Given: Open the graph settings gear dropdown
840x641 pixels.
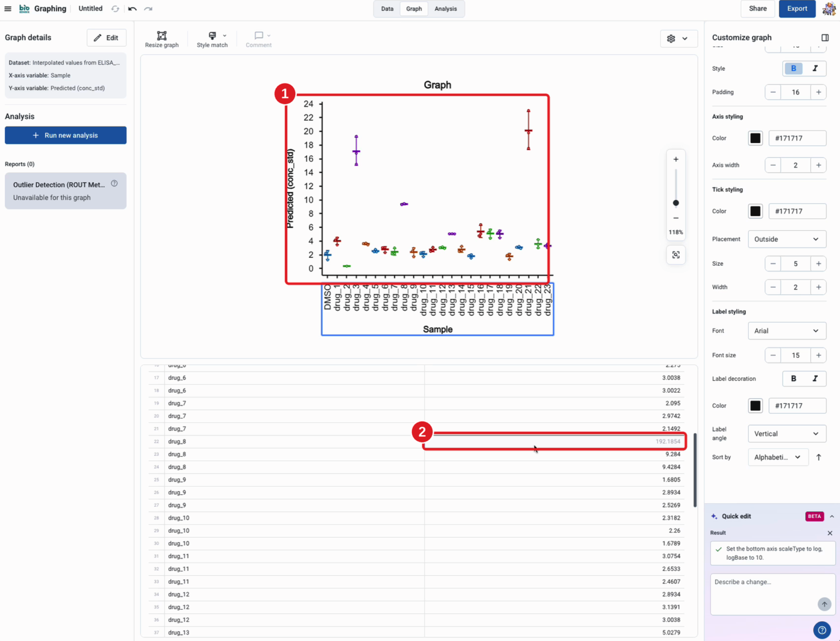Looking at the screenshot, I should click(678, 39).
